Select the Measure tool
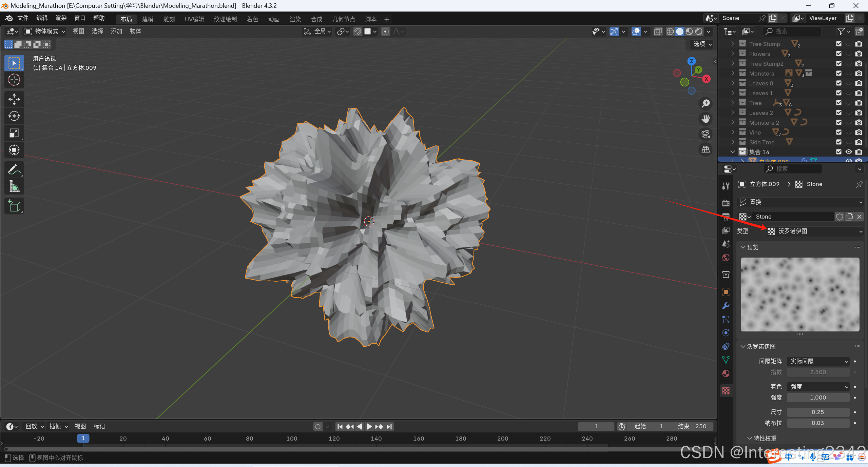The height and width of the screenshot is (467, 868). [x=14, y=186]
